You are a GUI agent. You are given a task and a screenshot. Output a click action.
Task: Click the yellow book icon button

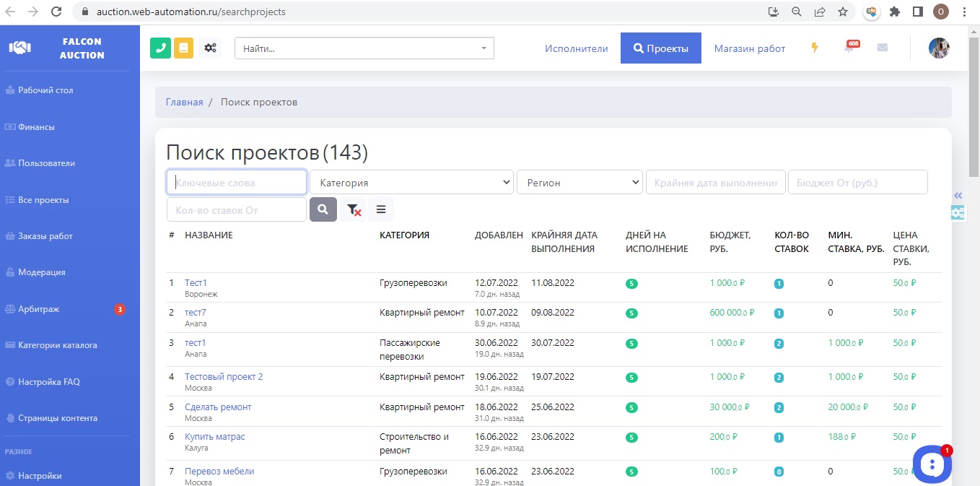click(x=183, y=48)
